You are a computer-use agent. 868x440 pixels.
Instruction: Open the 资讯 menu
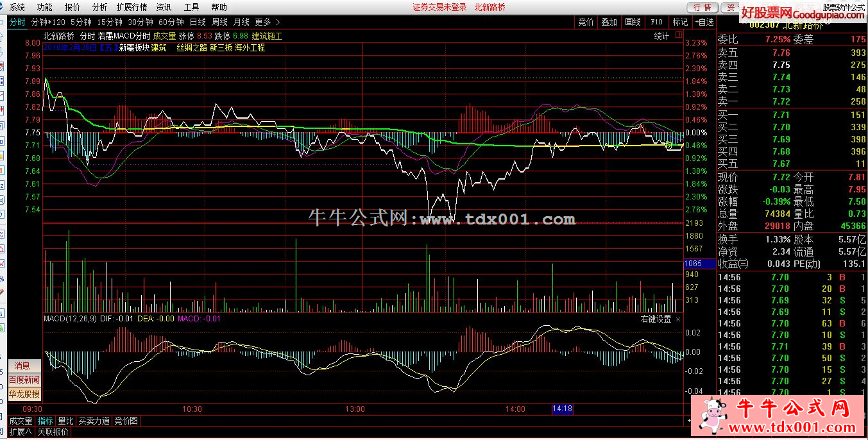point(164,7)
